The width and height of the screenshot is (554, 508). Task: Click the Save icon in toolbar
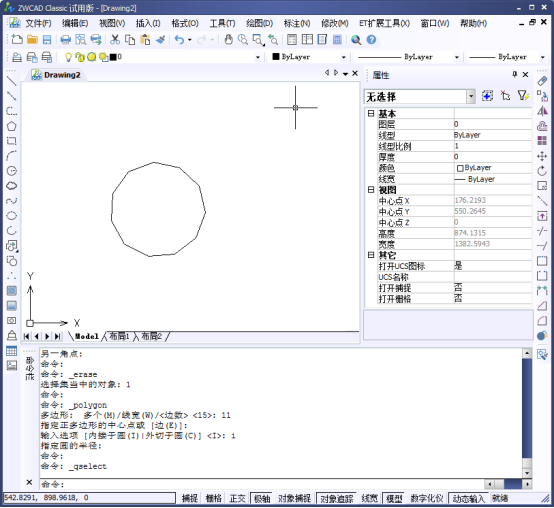[x=47, y=40]
